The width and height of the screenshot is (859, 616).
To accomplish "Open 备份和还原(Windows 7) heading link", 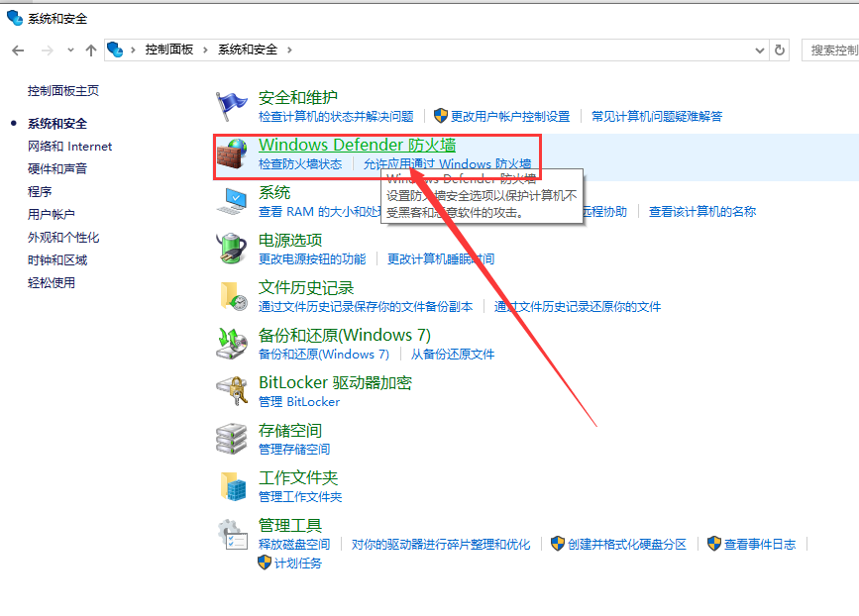I will [x=345, y=335].
